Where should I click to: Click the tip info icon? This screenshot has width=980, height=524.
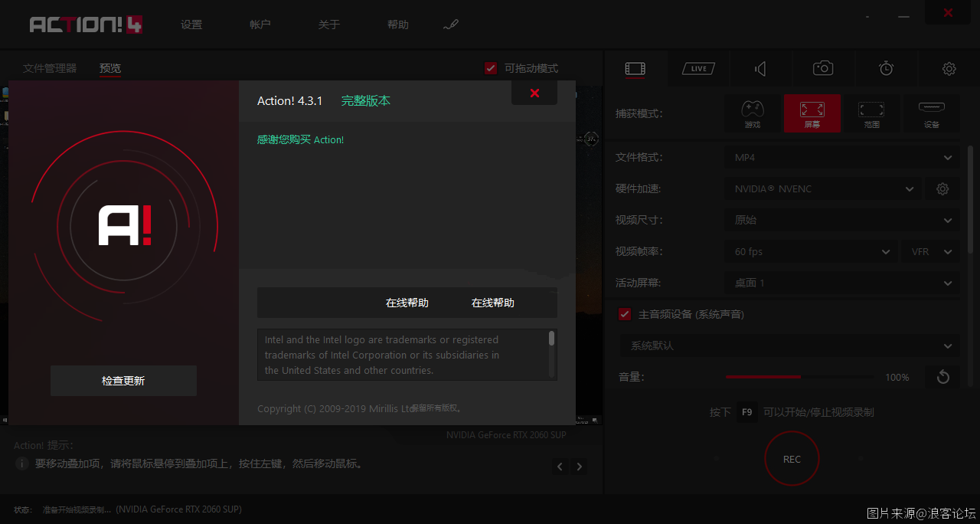tap(22, 463)
